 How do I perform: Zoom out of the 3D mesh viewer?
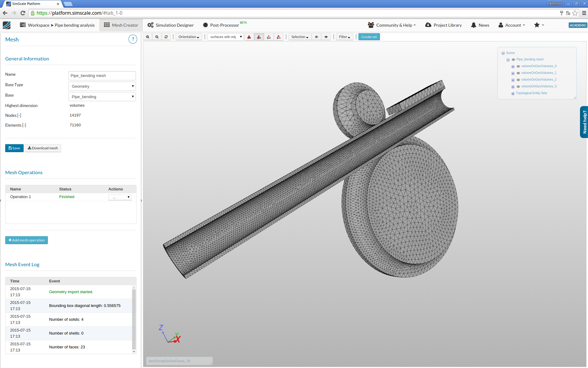[x=157, y=37]
